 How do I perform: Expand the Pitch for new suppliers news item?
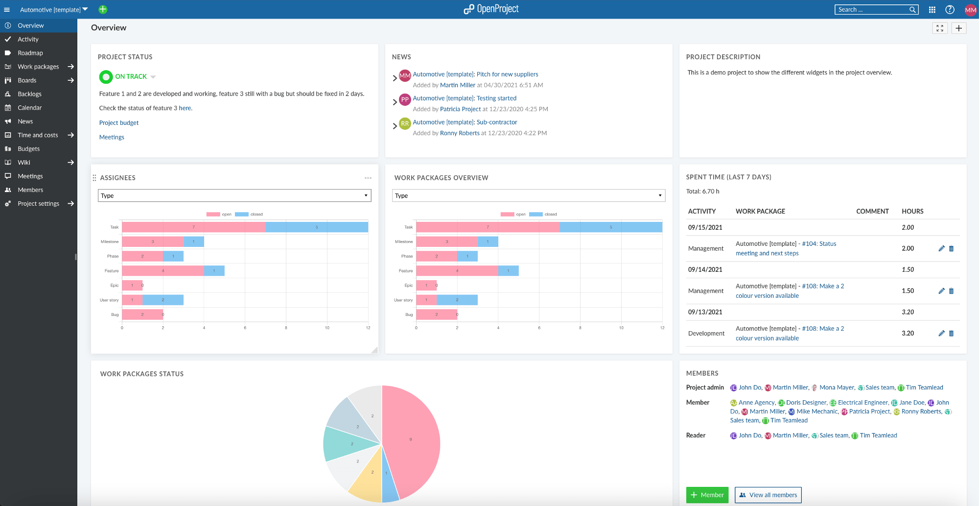click(395, 77)
